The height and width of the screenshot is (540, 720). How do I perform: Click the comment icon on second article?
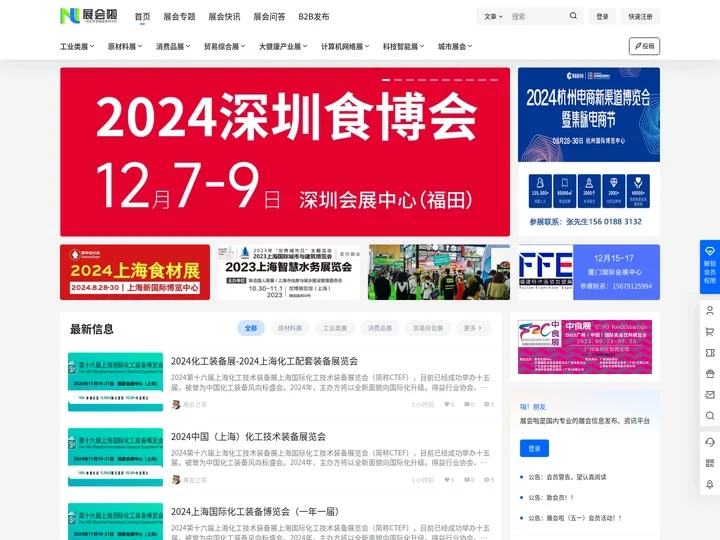467,480
